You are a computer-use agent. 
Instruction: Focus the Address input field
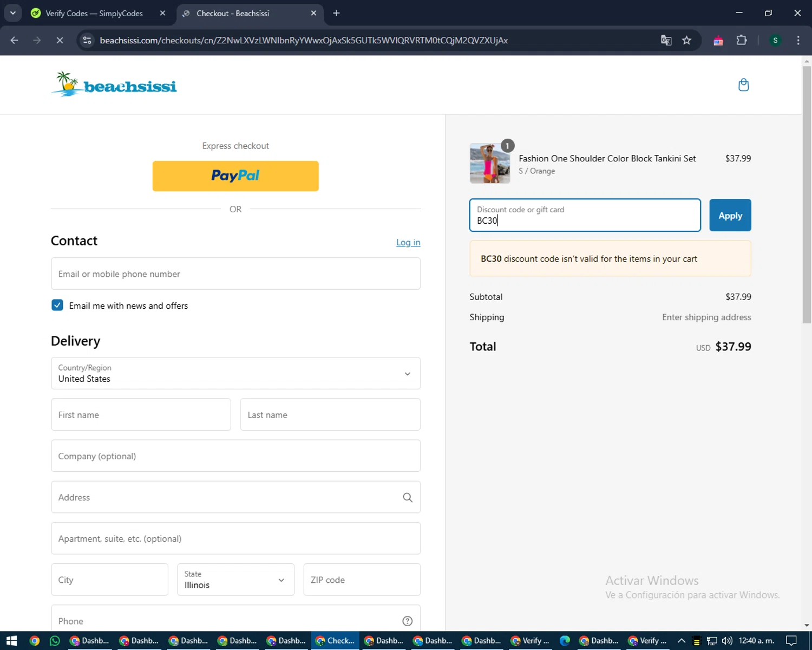(x=235, y=497)
